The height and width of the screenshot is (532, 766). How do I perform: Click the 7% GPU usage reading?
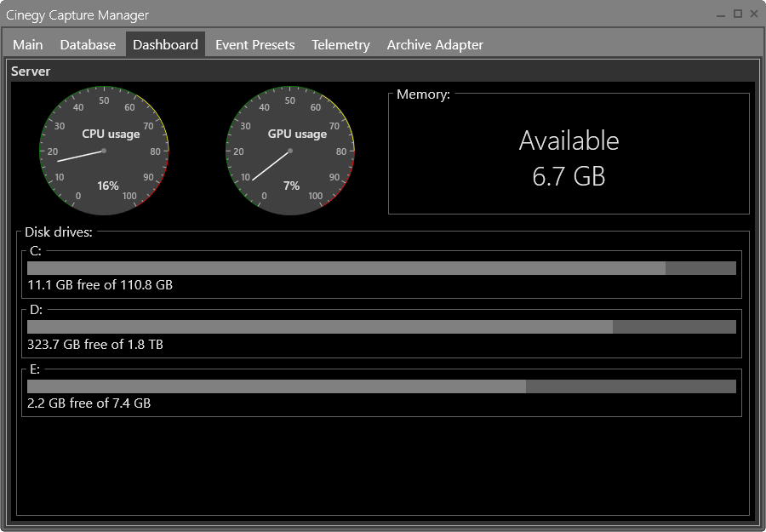pos(291,186)
